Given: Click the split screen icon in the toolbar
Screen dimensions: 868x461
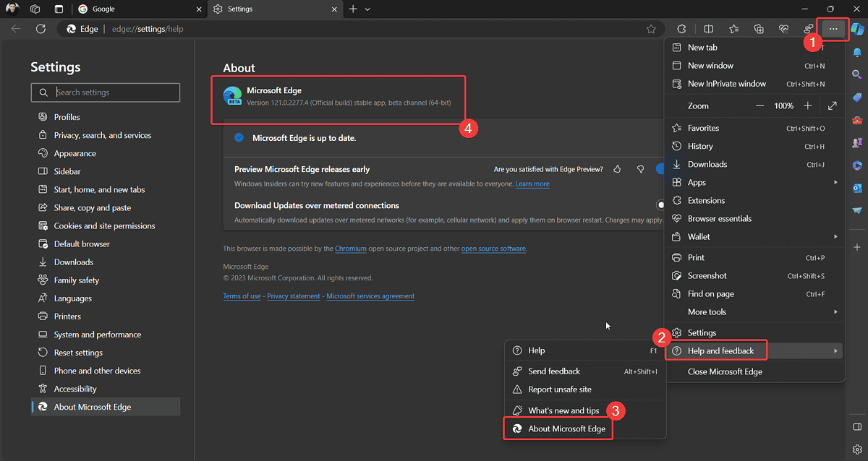Looking at the screenshot, I should pos(708,29).
